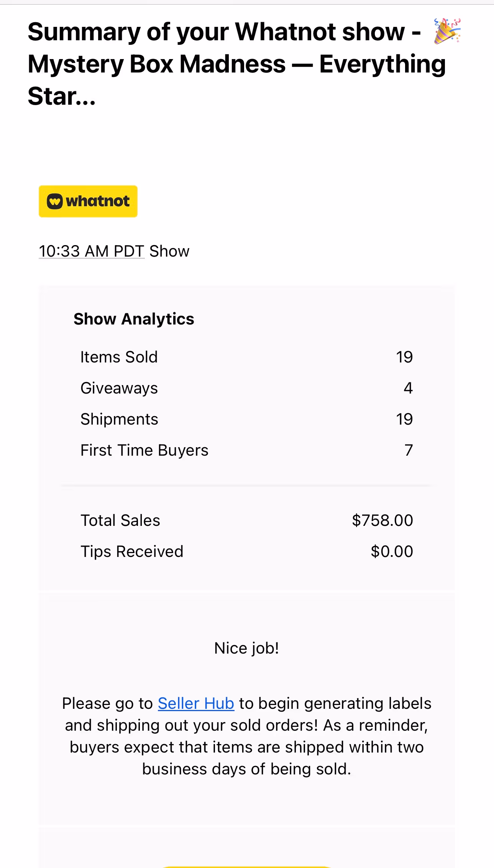Screen dimensions: 494x868
Task: Click the underlined 10:33 AM PDT time
Action: tap(92, 251)
